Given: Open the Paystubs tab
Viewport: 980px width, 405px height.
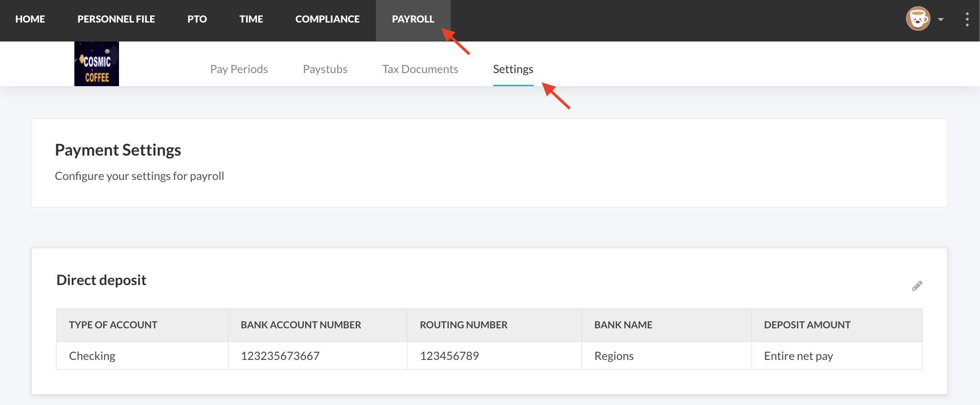Looking at the screenshot, I should coord(325,69).
